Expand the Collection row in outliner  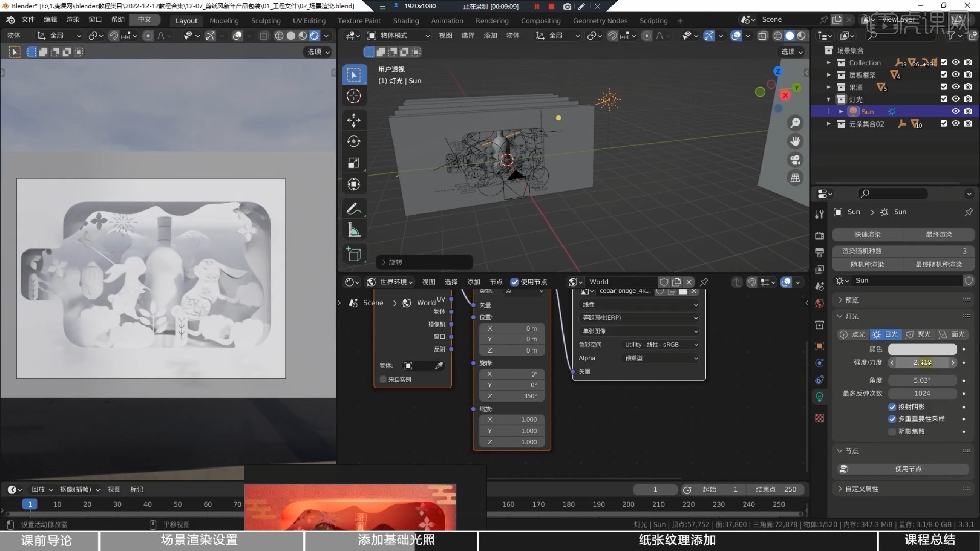pyautogui.click(x=828, y=63)
